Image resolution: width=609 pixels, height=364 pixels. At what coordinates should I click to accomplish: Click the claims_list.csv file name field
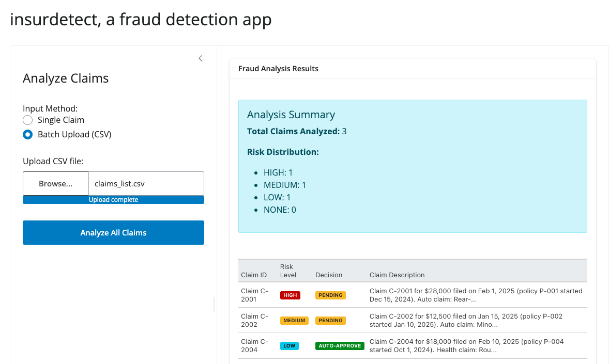146,184
